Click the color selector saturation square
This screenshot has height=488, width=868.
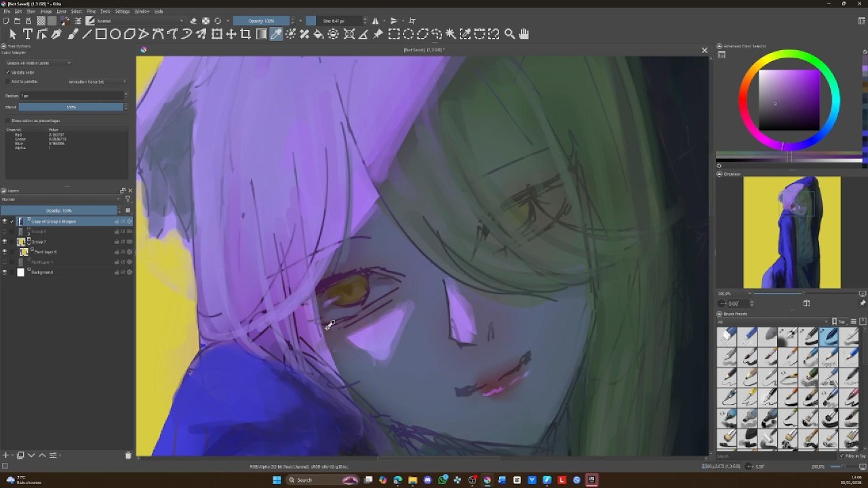(x=789, y=100)
